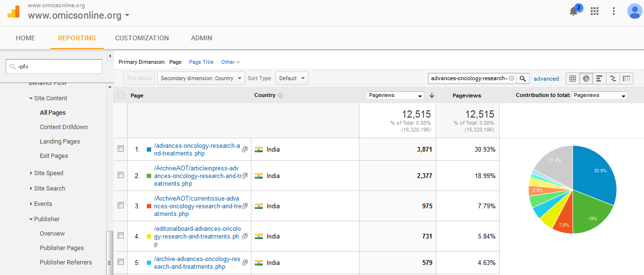Open Publisher Pages report
The width and height of the screenshot is (644, 275).
click(x=62, y=248)
